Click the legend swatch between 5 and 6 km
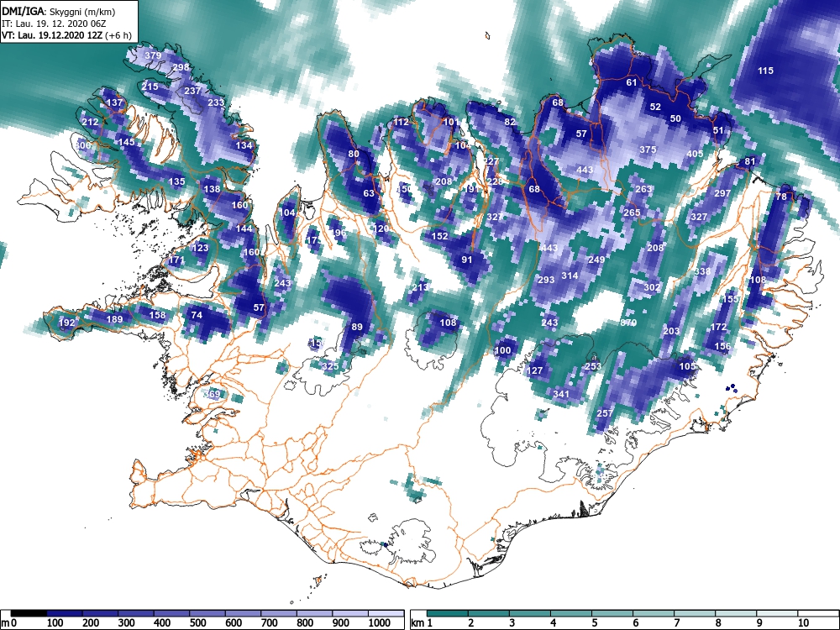The width and height of the screenshot is (840, 630). pos(612,613)
